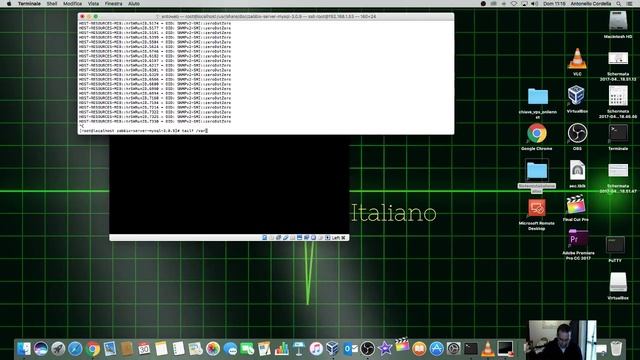Open iMovie star icon in Dock

385,349
